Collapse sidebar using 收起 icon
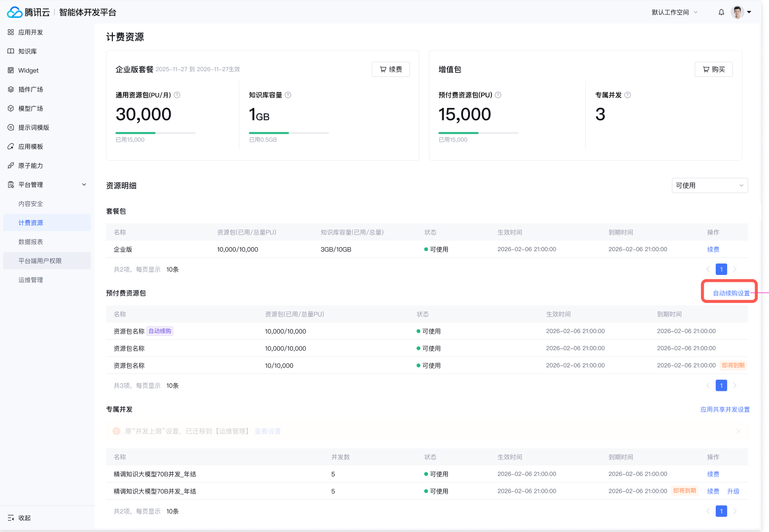The image size is (769, 532). pos(11,518)
